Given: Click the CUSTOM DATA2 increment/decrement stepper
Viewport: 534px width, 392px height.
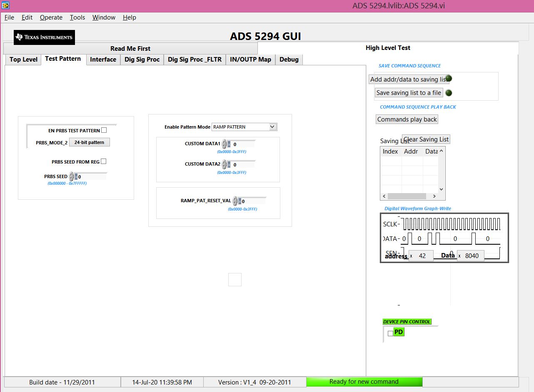Looking at the screenshot, I should tap(224, 164).
